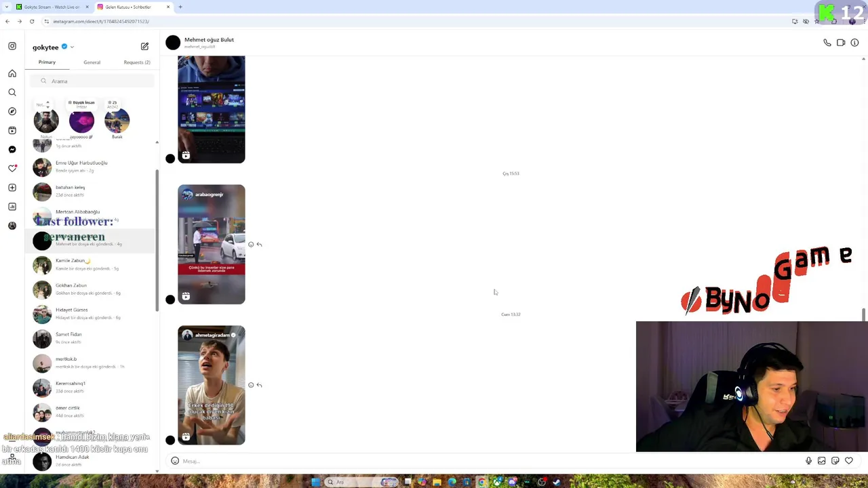This screenshot has width=868, height=488.
Task: Click add photo icon in message box
Action: pos(821,461)
